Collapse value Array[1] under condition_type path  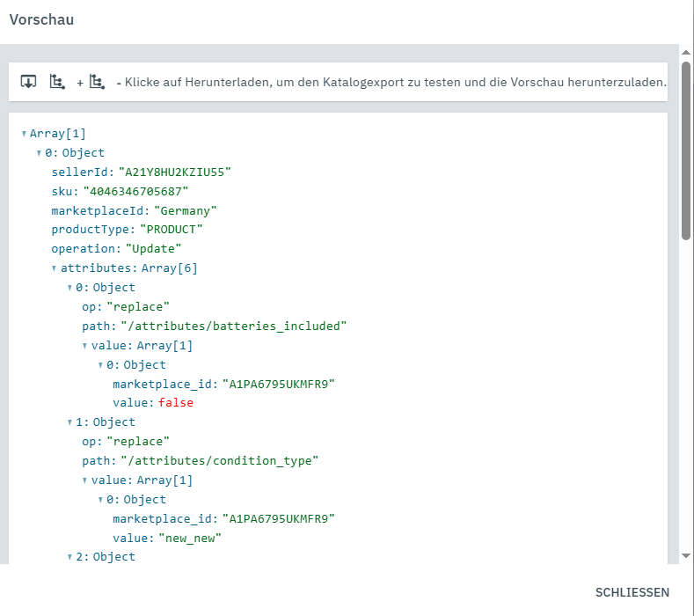(x=85, y=480)
